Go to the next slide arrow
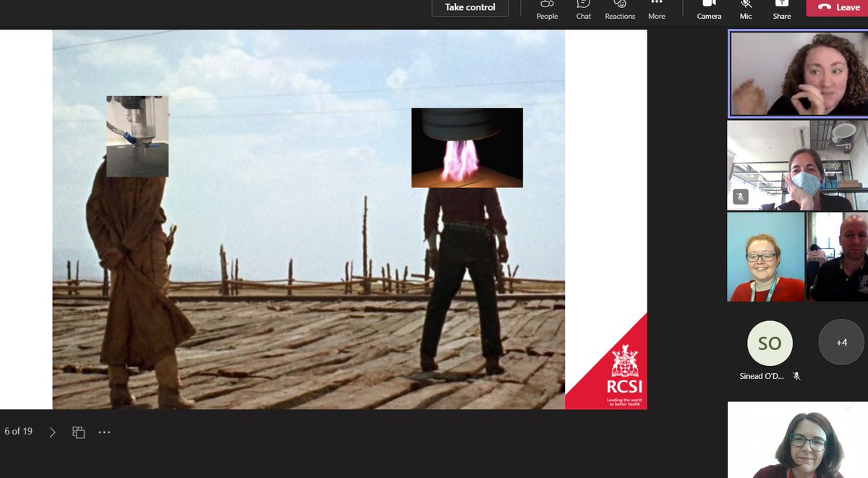The height and width of the screenshot is (478, 868). point(52,432)
